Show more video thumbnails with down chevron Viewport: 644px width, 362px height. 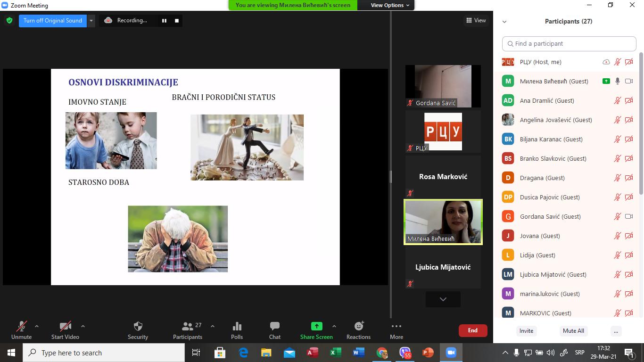pos(443,299)
